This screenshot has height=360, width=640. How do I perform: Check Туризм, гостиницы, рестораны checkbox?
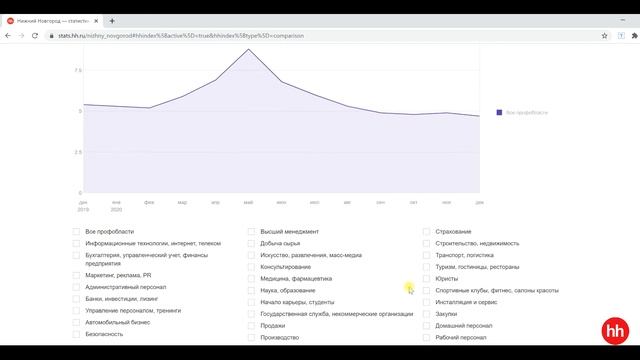pyautogui.click(x=427, y=267)
